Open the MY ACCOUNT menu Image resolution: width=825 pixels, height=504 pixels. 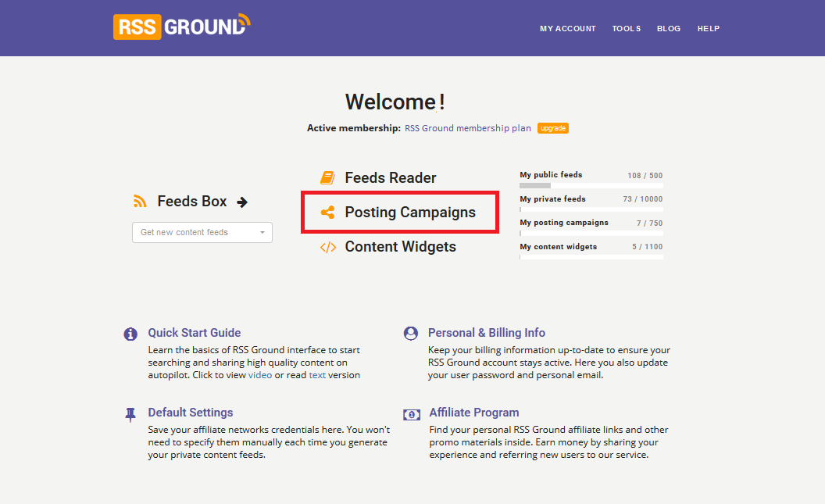click(x=568, y=28)
